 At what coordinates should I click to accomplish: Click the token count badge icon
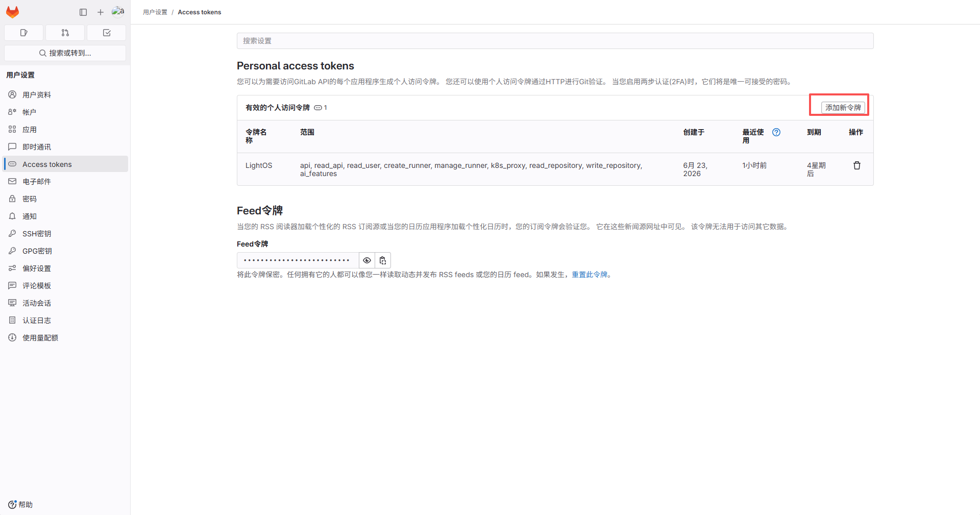[318, 108]
